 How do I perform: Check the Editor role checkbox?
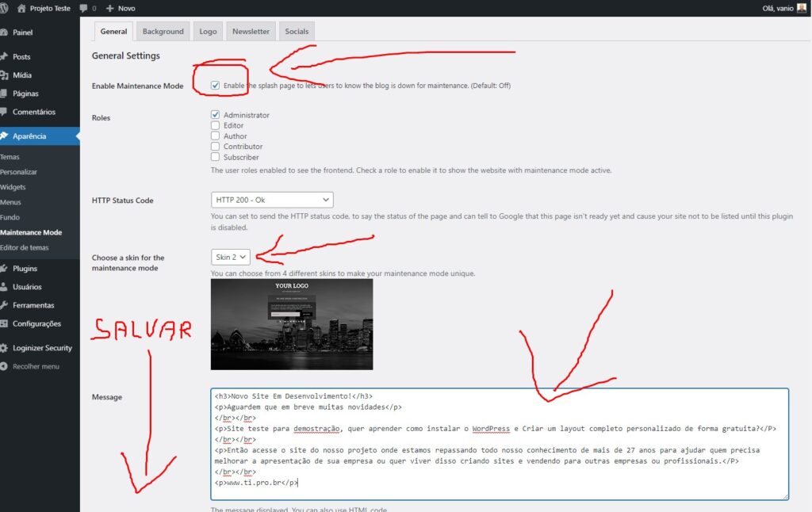click(x=216, y=125)
